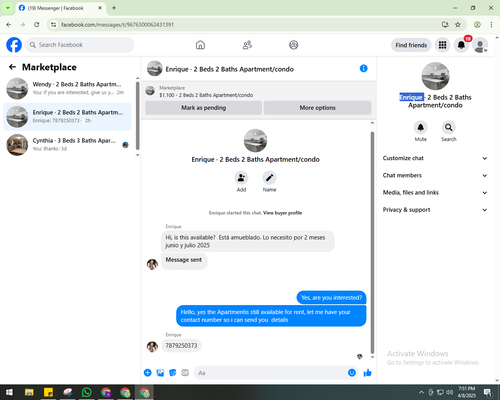Go back to the previous page in Chrome

click(x=9, y=25)
